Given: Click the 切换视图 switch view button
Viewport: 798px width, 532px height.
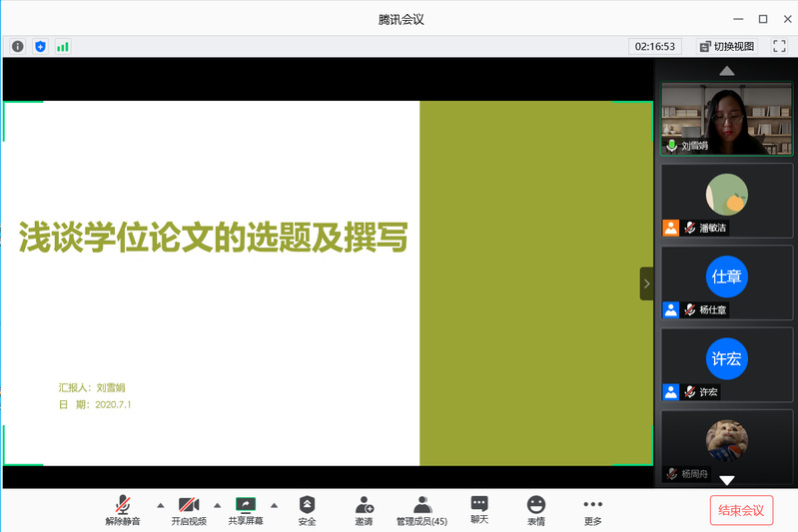Looking at the screenshot, I should pos(727,46).
